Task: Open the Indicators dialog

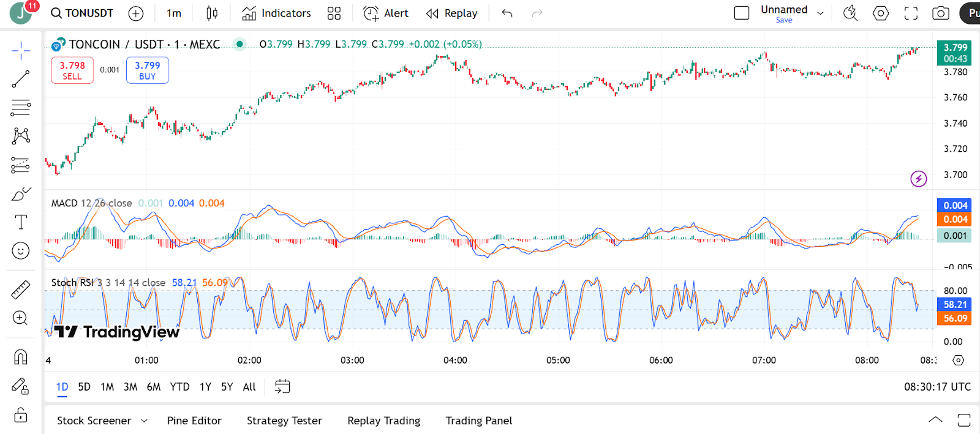Action: click(x=276, y=13)
